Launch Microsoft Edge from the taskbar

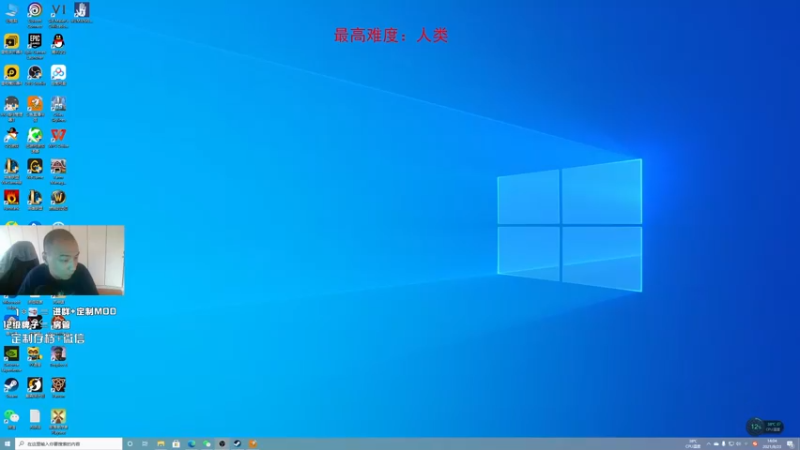[191, 444]
